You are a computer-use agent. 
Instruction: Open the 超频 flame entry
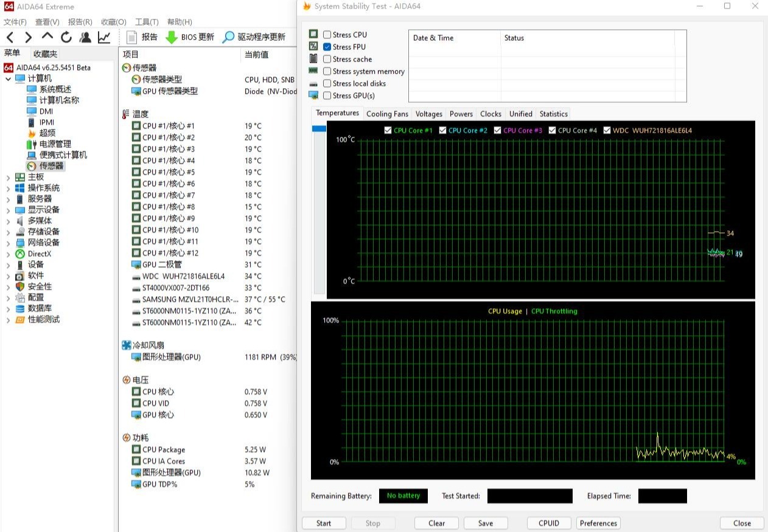[47, 133]
